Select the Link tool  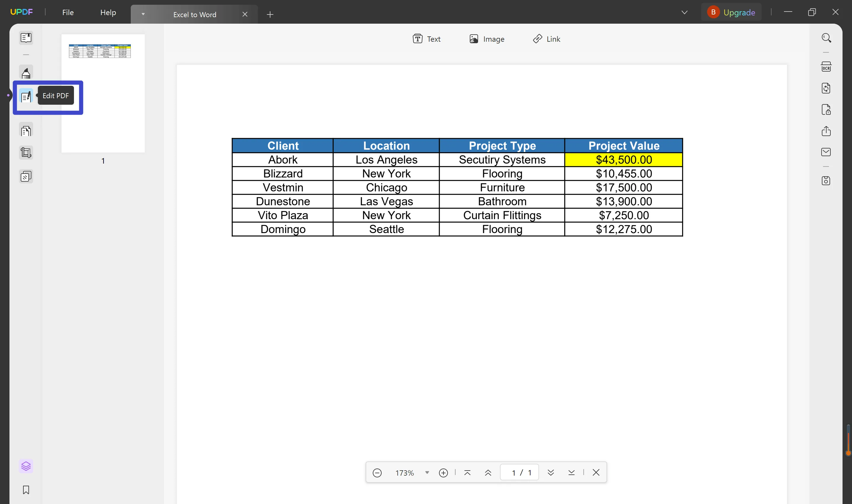pos(546,39)
